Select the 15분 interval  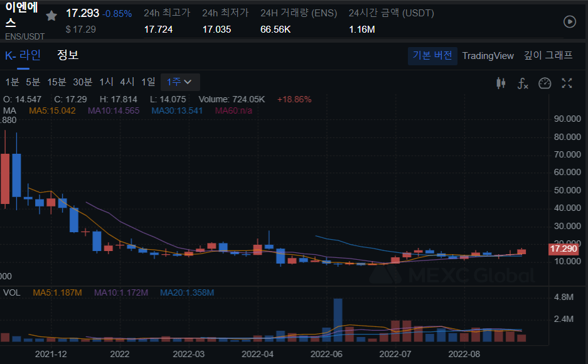pos(56,82)
